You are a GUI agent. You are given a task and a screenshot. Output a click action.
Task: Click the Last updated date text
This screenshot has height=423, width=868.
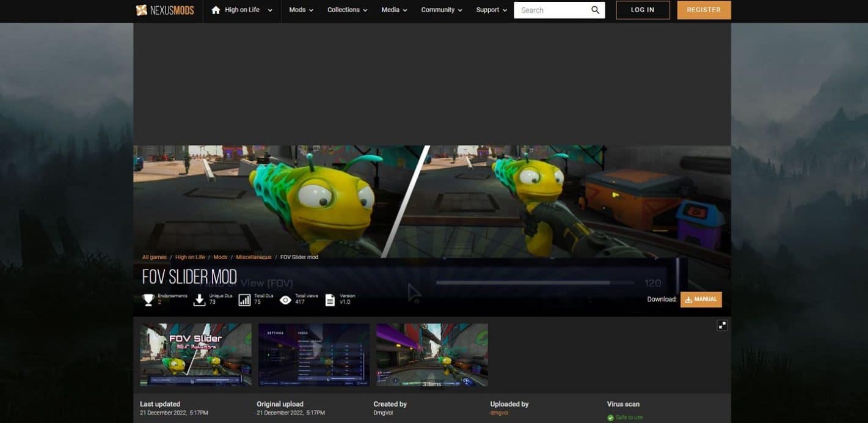174,413
